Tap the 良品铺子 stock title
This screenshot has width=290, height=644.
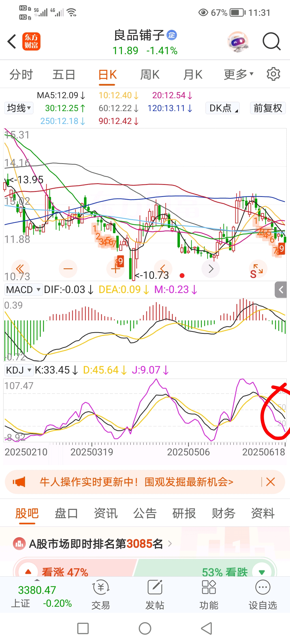[x=139, y=35]
